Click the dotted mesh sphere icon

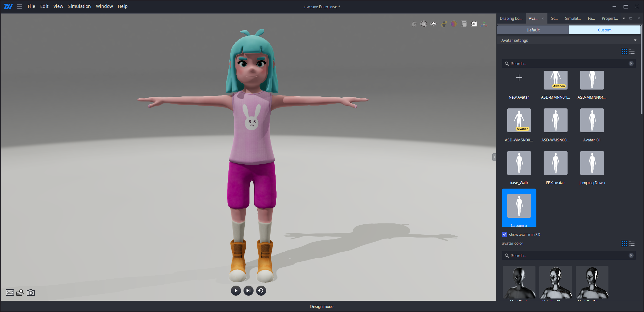424,24
